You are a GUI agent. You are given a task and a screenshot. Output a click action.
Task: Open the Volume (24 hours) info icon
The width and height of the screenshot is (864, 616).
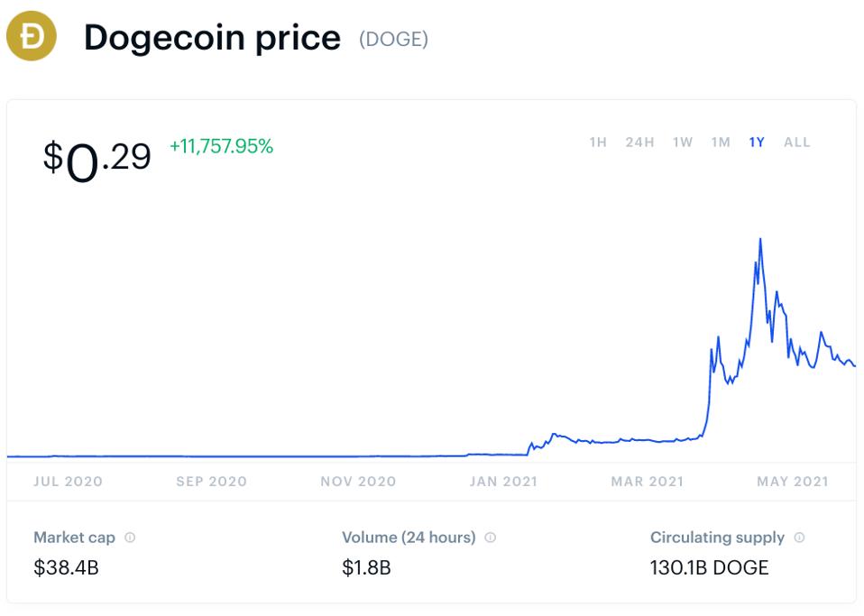click(491, 538)
